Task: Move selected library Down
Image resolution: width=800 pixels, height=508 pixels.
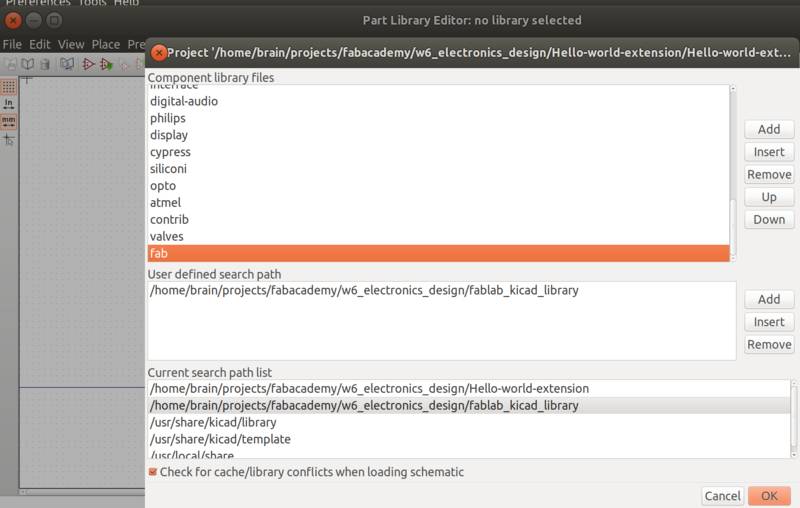Action: [769, 219]
